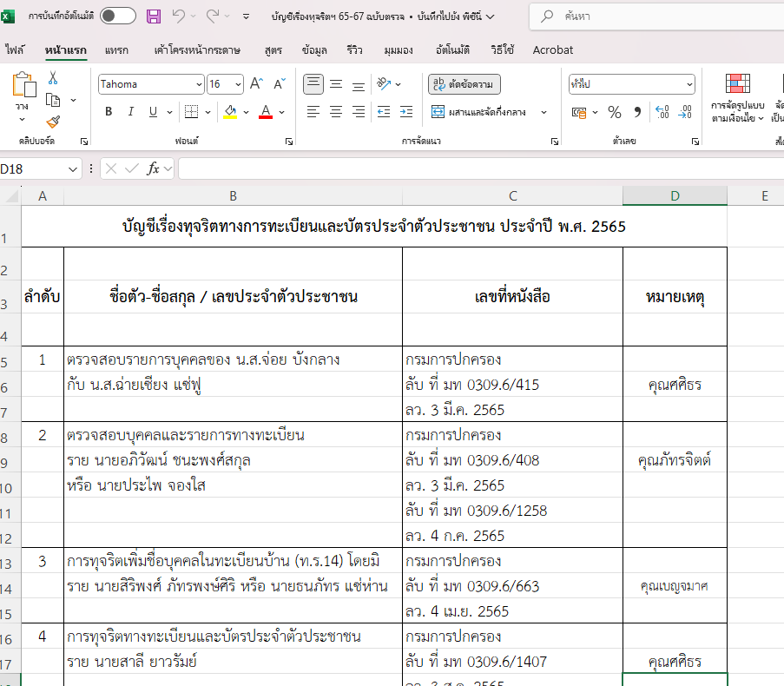Viewport: 784px width, 686px height.
Task: Click the Comma Style icon
Action: click(637, 112)
